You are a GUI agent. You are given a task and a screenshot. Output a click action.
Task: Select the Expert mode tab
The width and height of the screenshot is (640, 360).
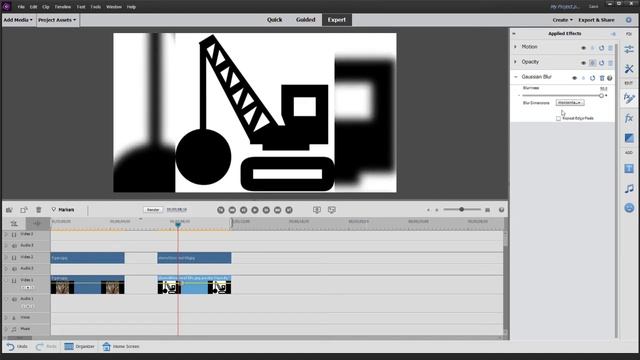337,20
